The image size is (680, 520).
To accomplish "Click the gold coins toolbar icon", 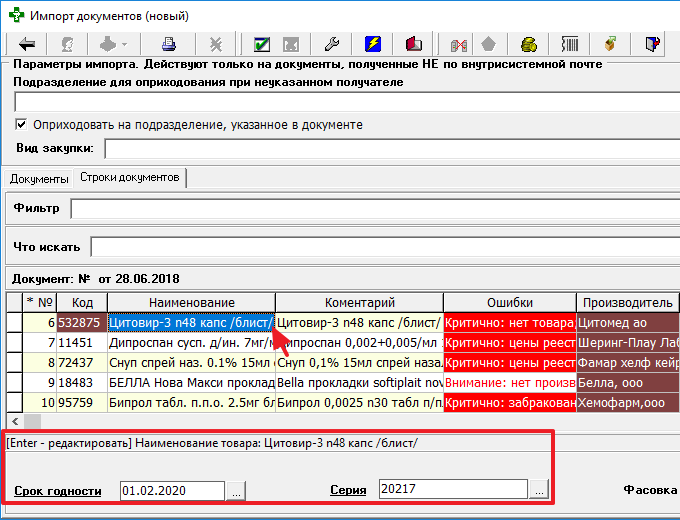I will [528, 44].
